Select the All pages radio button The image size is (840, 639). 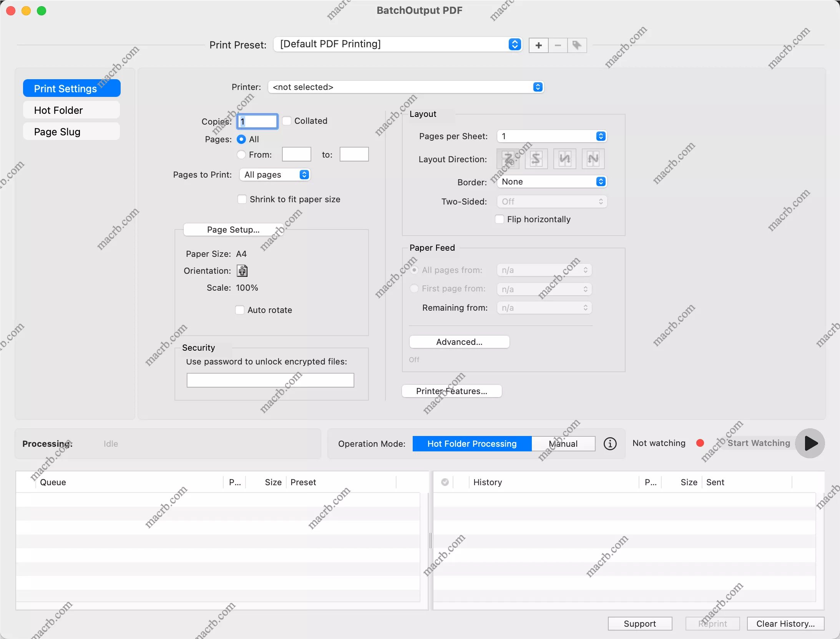(241, 139)
